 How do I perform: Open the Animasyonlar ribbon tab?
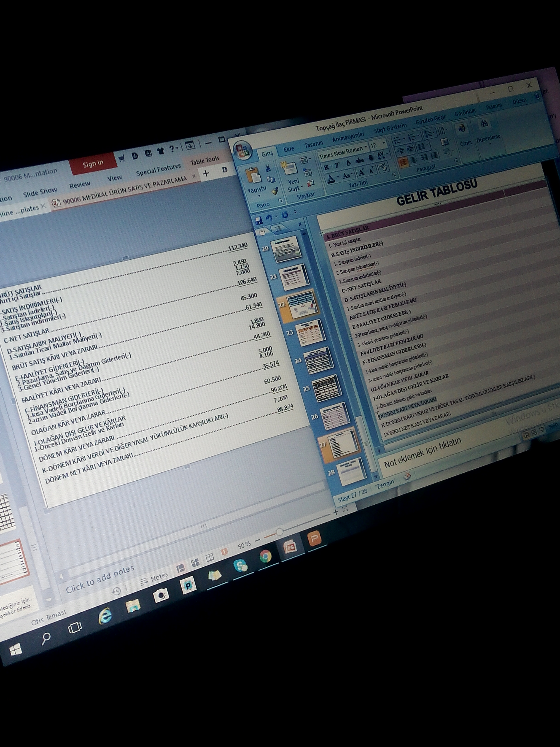point(348,137)
